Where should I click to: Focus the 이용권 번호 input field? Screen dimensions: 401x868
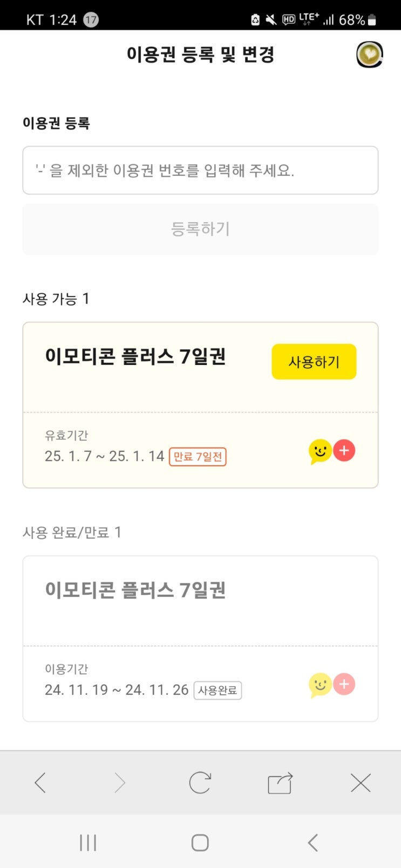pos(200,170)
